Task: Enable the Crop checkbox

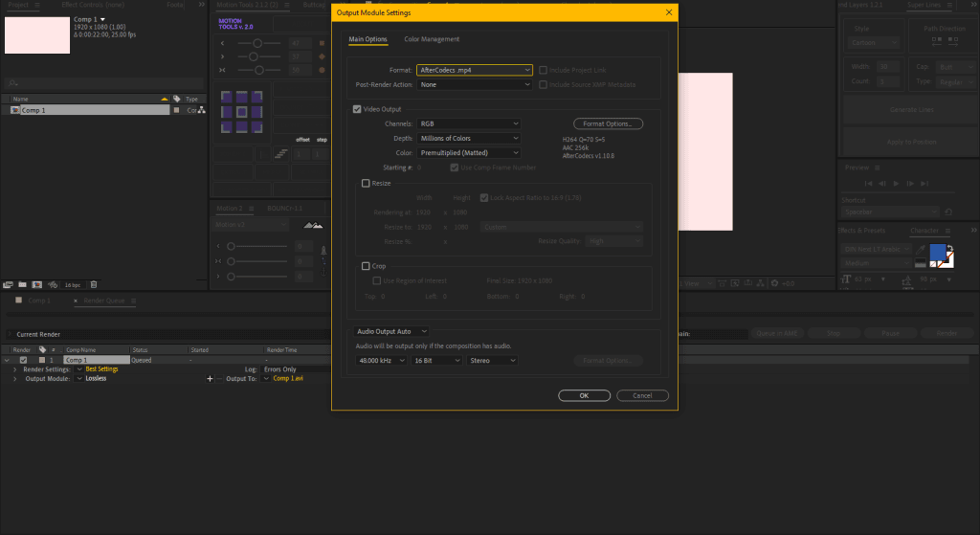Action: click(x=366, y=266)
